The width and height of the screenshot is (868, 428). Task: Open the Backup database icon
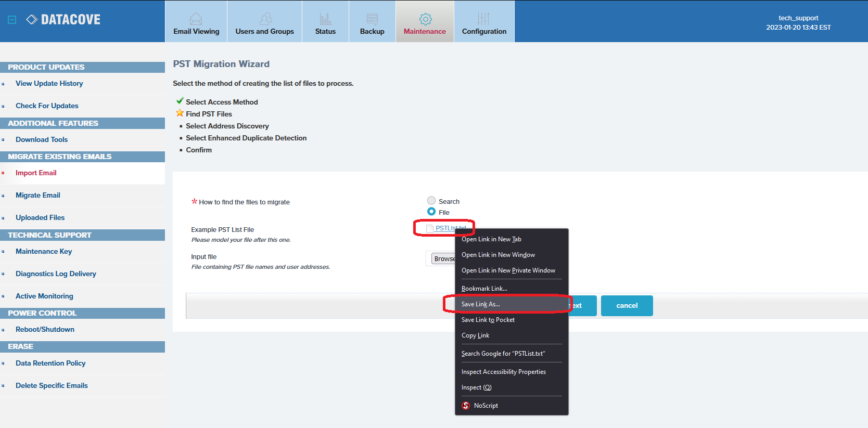372,19
